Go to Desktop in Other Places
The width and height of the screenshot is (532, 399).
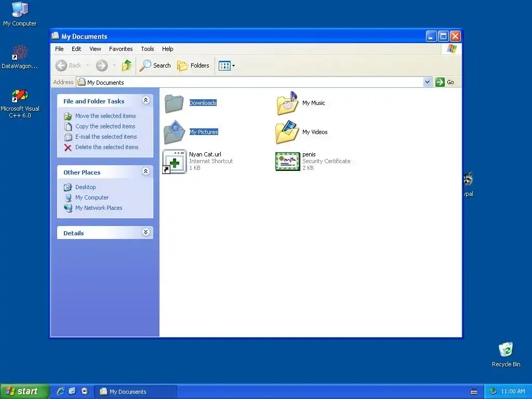86,187
